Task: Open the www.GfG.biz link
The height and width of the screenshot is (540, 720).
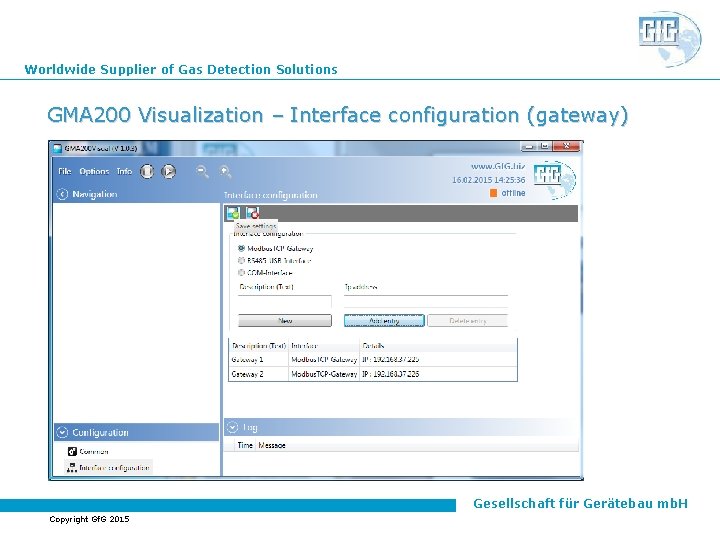Action: coord(498,166)
